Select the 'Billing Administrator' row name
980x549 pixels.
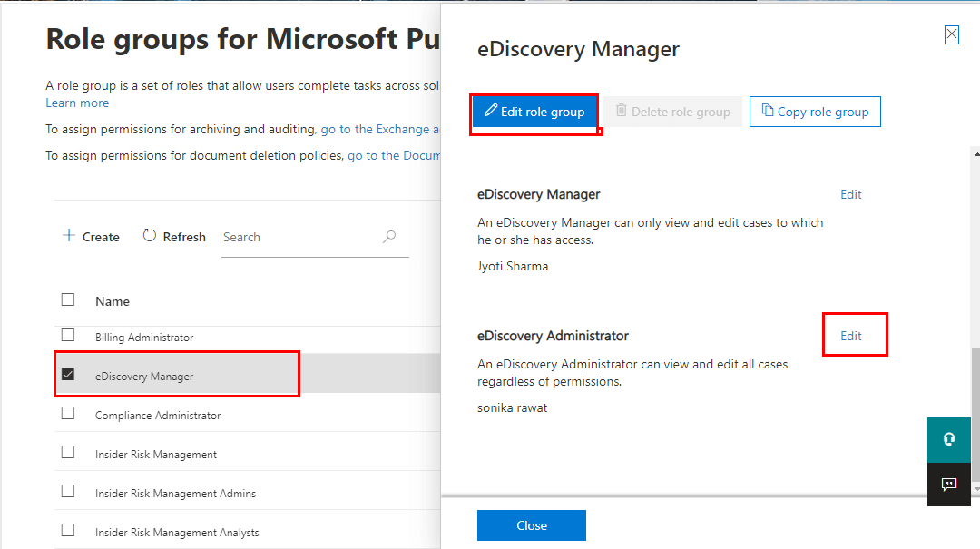(x=144, y=337)
